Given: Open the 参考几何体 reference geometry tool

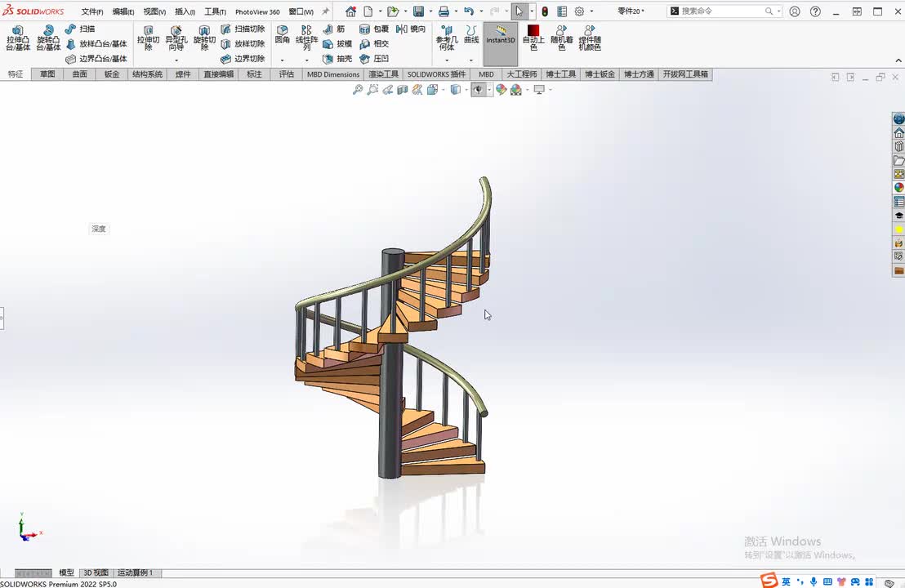Looking at the screenshot, I should point(447,38).
